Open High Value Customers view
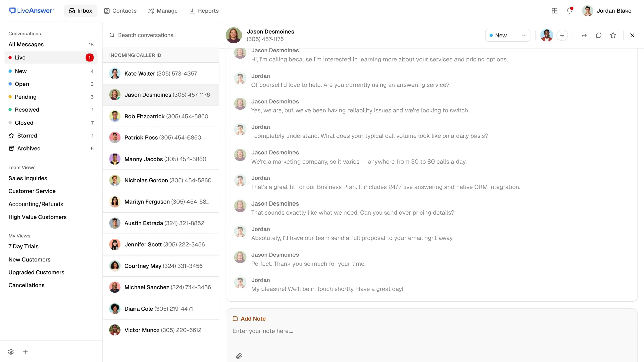Screen dimensions: 644x362 38,217
